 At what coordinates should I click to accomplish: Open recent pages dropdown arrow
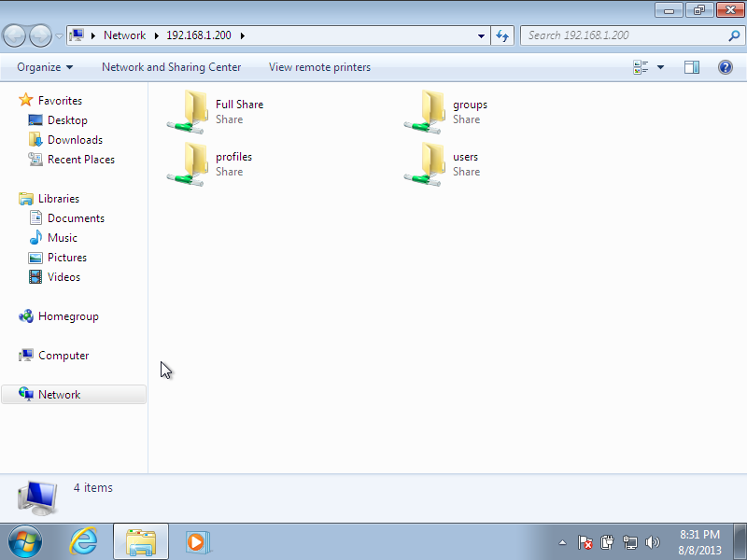click(59, 36)
